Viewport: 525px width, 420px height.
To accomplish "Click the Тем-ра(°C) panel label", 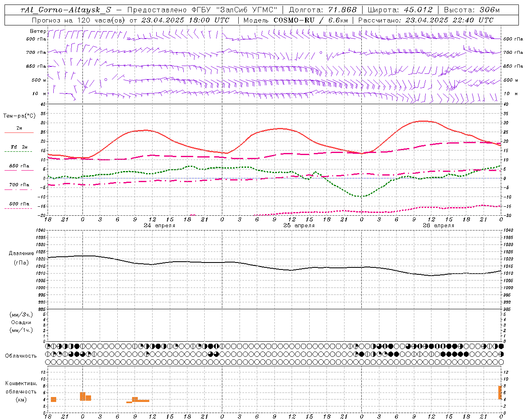I will 19,116.
